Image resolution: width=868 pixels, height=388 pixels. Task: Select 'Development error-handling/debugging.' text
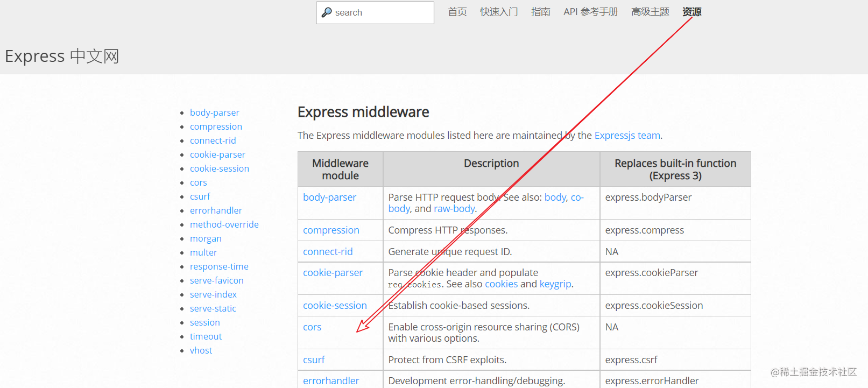tap(477, 381)
